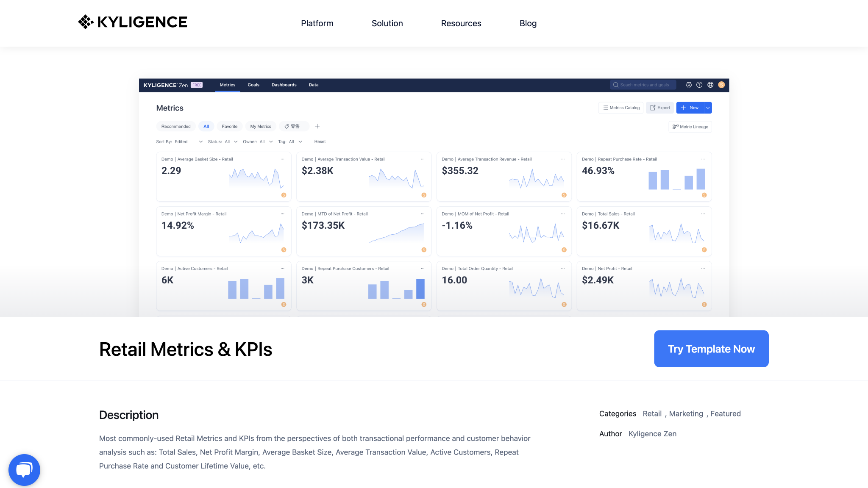Select the All metrics filter pill
This screenshot has width=868, height=488.
click(206, 126)
